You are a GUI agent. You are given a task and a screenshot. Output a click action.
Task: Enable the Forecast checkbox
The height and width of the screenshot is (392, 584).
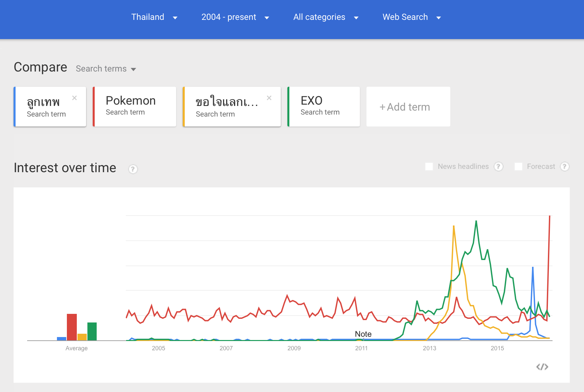[518, 167]
